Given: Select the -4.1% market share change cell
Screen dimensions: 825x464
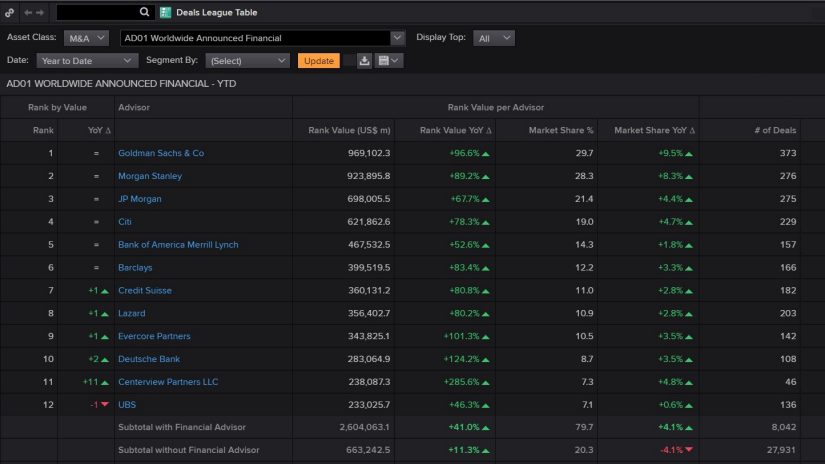Looking at the screenshot, I should click(x=676, y=450).
